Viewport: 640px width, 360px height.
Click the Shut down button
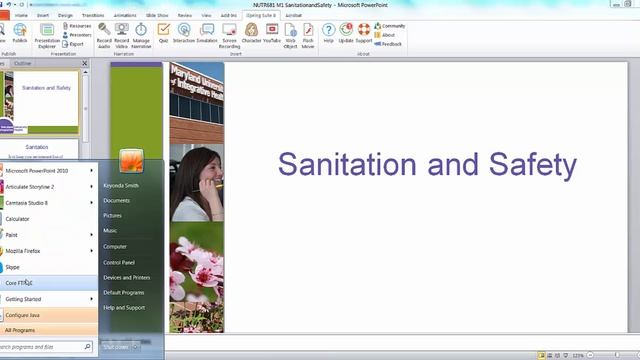116,347
